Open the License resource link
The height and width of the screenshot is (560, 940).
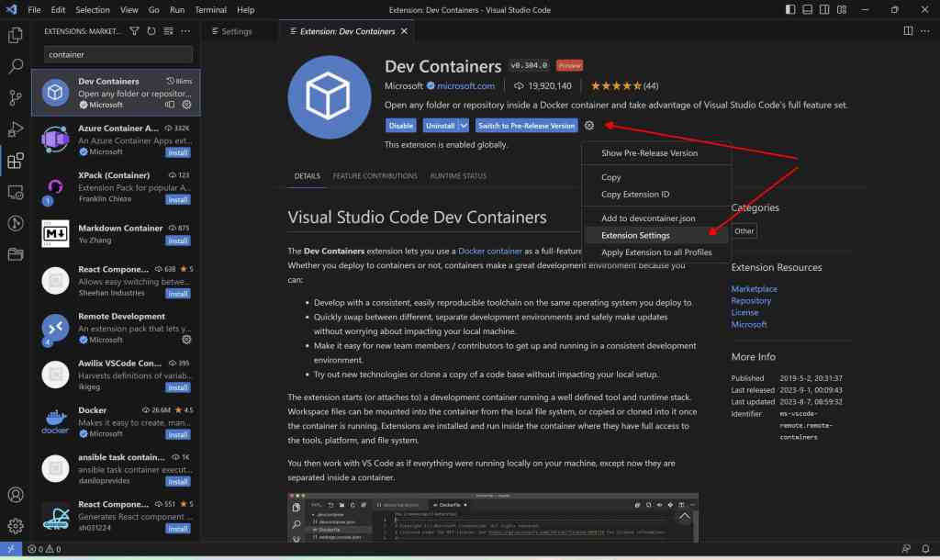744,312
